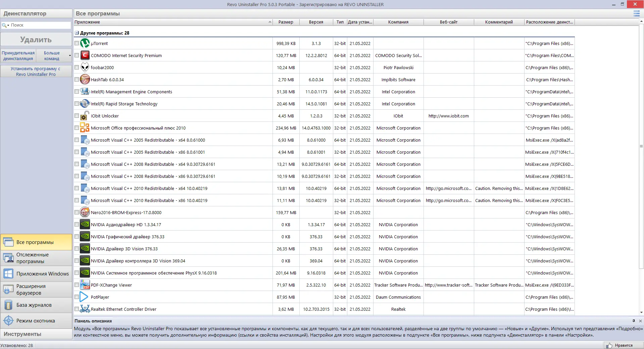Click the thumbs-up icon in status bar
The width and height of the screenshot is (644, 349).
click(609, 345)
